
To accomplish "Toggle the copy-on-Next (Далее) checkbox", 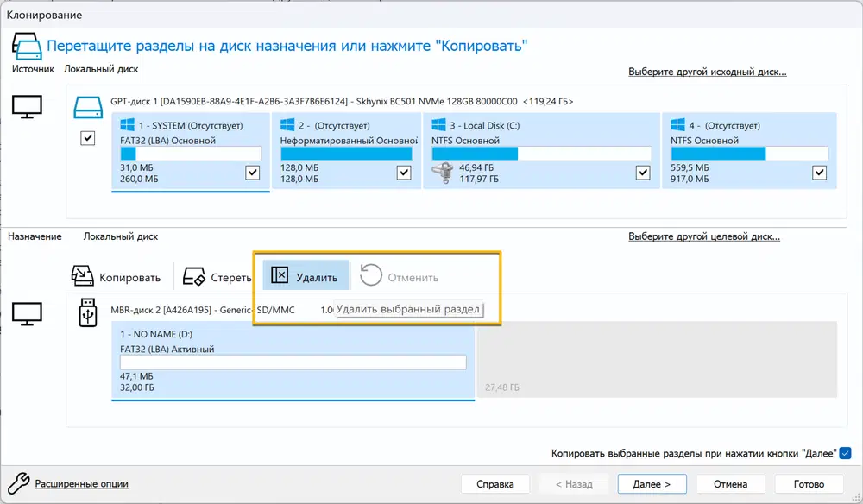I will 845,453.
